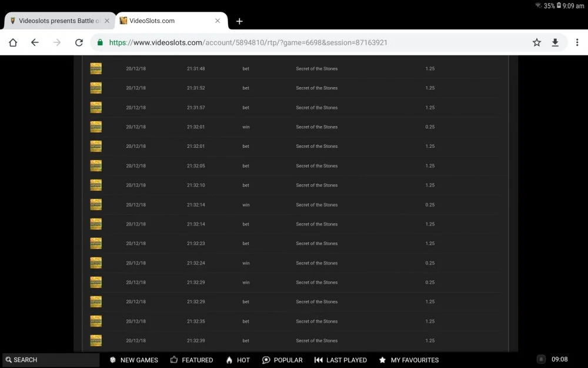Click amount 1.25 in 21:32:39 row

(430, 340)
